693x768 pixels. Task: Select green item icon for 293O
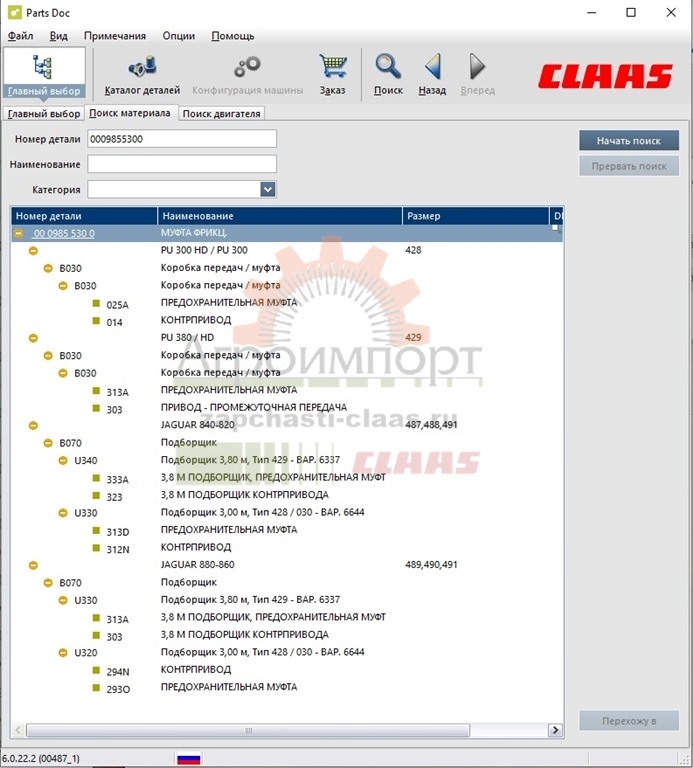[x=96, y=688]
